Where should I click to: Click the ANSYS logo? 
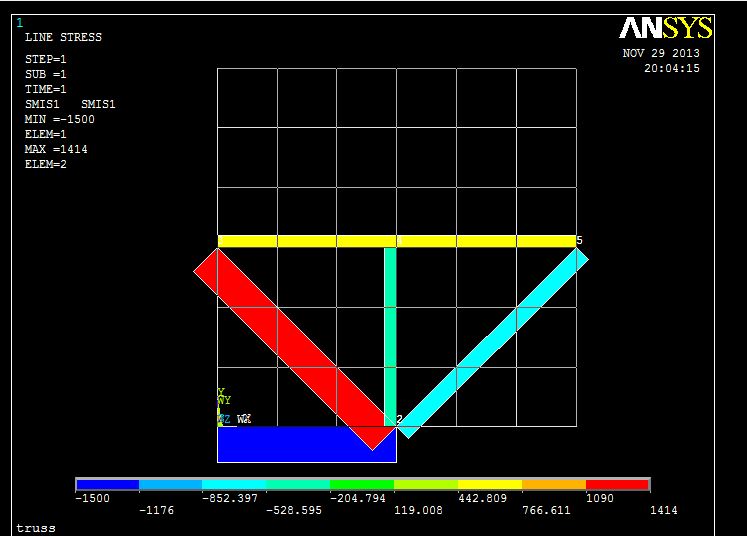click(665, 27)
